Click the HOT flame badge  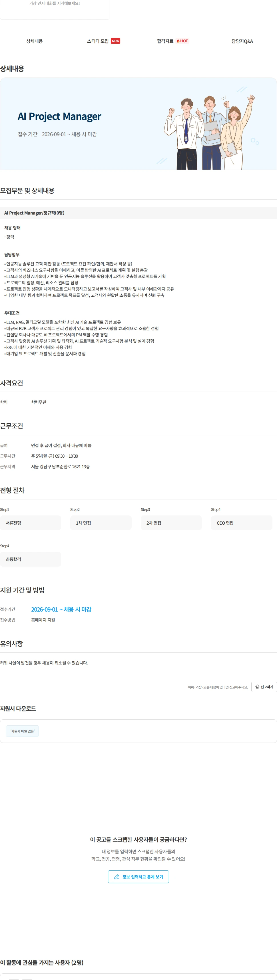tap(182, 41)
